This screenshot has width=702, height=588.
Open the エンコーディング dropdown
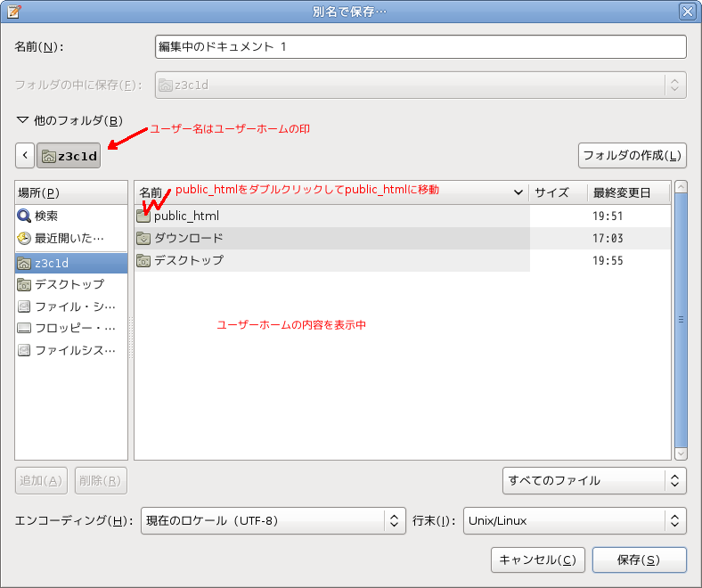[x=273, y=521]
